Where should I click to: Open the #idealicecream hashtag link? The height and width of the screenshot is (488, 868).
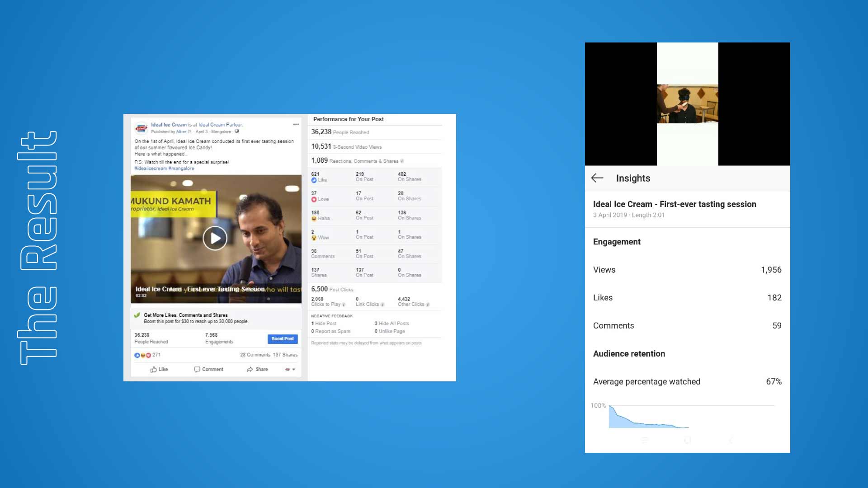click(x=151, y=169)
